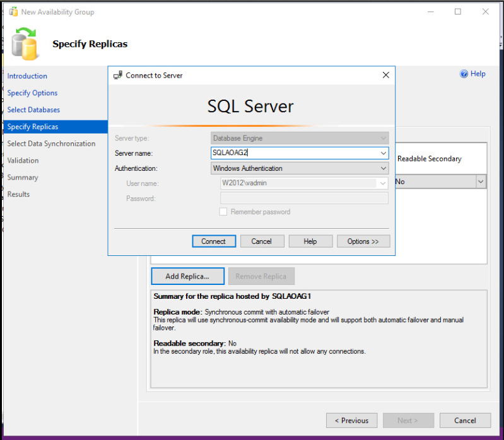
Task: Click the wizard Cancel button
Action: (x=465, y=420)
